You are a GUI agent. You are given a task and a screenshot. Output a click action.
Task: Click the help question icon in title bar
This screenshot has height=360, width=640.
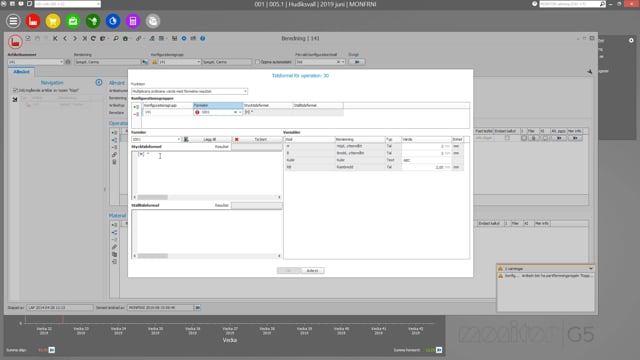point(535,4)
